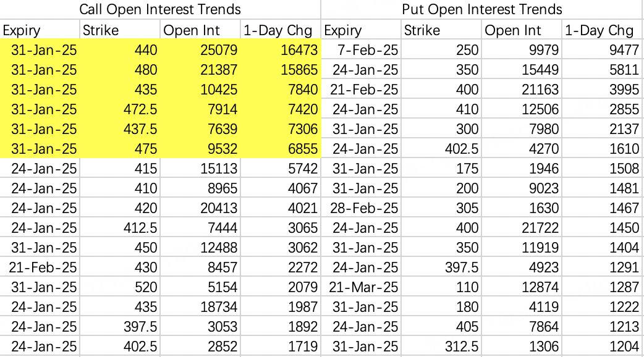
Task: Click put 1-Day Chg cell 9477
Action: pyautogui.click(x=602, y=49)
